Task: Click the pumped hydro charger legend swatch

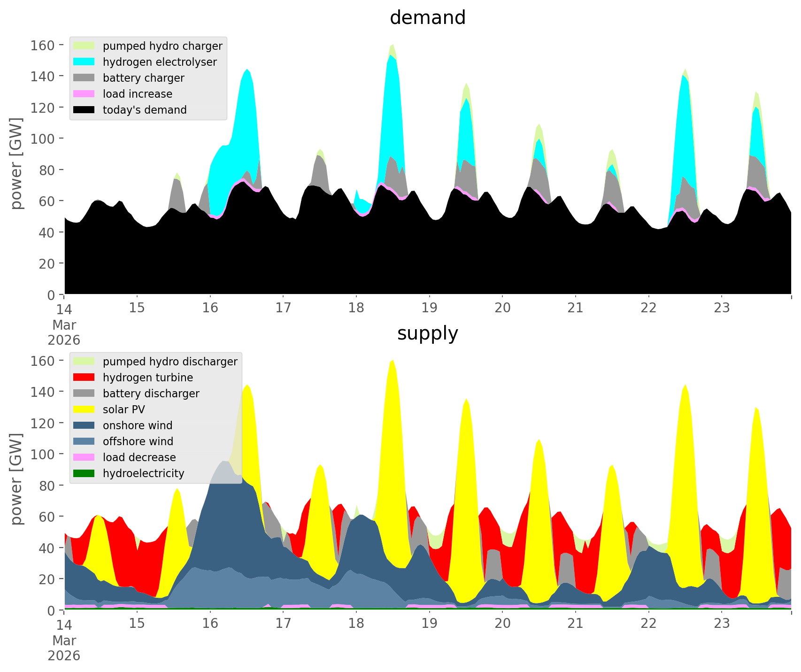Action: pyautogui.click(x=84, y=46)
